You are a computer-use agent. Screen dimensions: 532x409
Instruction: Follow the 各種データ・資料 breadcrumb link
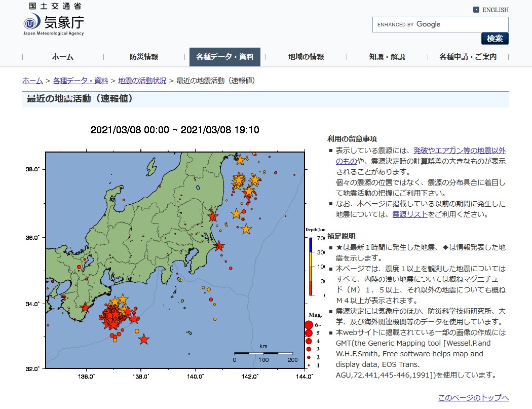tap(81, 81)
